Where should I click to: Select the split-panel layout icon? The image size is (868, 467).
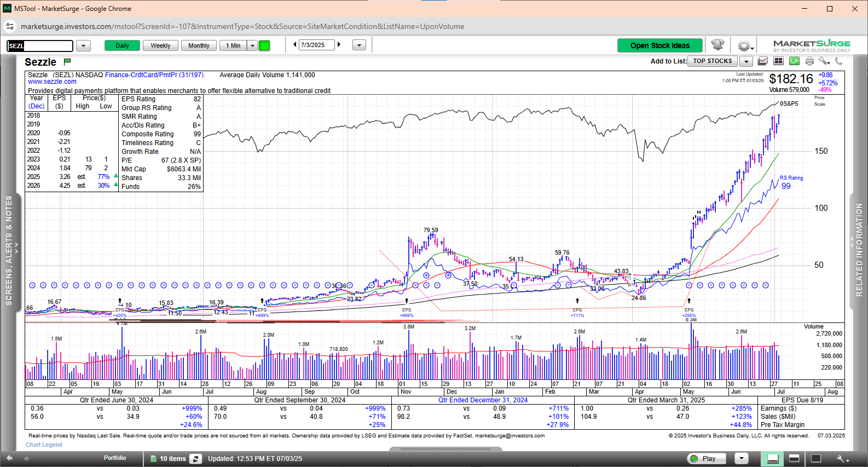pyautogui.click(x=794, y=458)
